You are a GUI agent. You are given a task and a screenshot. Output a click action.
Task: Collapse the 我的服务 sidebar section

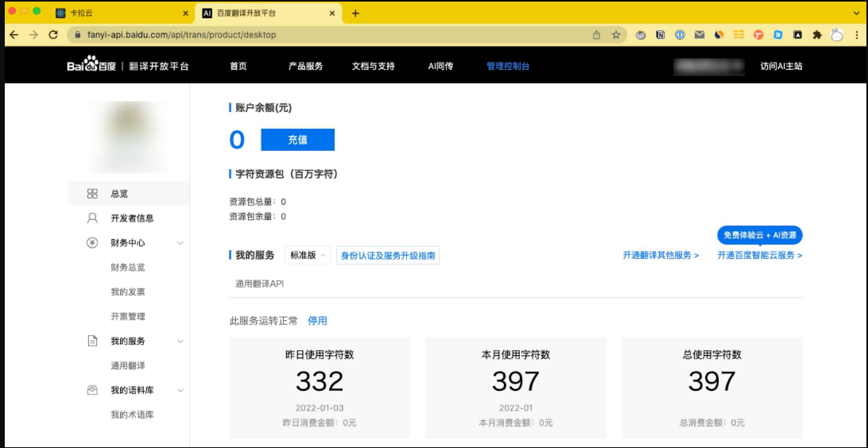point(180,342)
